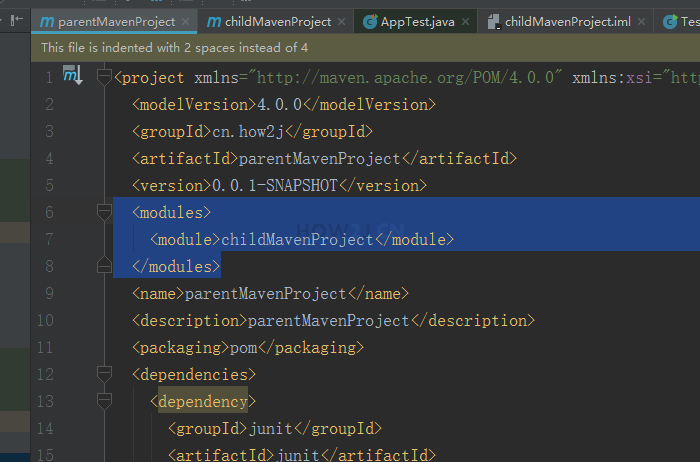Viewport: 700px width, 462px height.
Task: Collapse the modules fold on line 6
Action: click(x=104, y=212)
